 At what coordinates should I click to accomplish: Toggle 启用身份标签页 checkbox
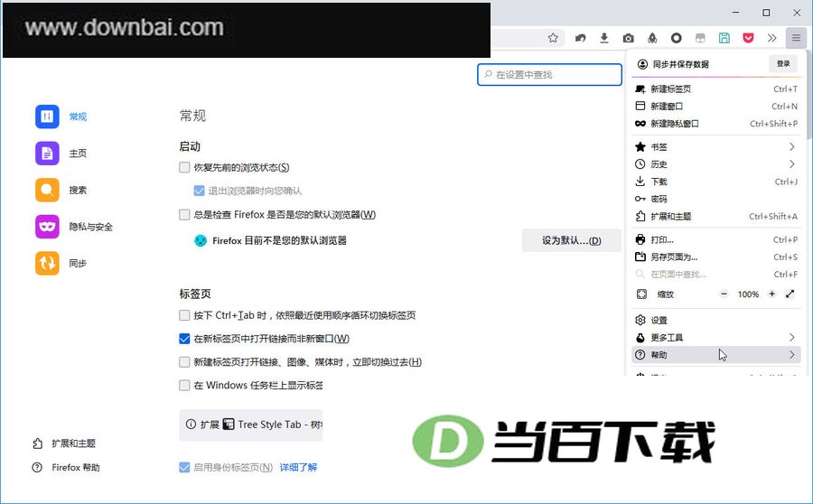tap(184, 467)
